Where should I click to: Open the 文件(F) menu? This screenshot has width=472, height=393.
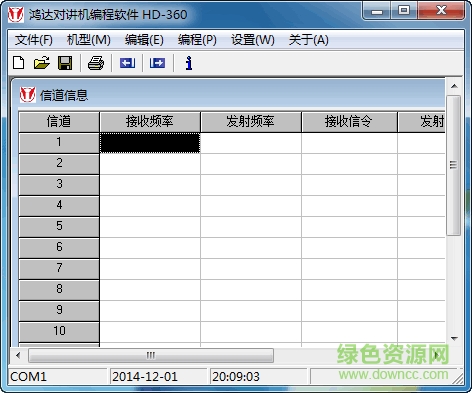34,40
